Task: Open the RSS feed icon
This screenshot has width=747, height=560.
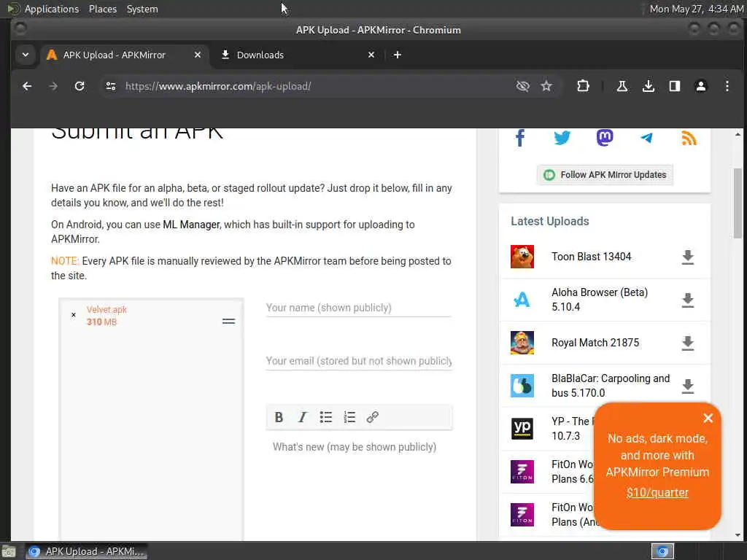Action: pyautogui.click(x=689, y=138)
